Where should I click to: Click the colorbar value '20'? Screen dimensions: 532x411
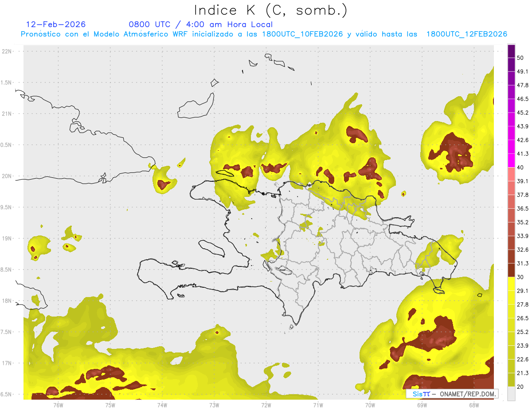[x=520, y=387]
